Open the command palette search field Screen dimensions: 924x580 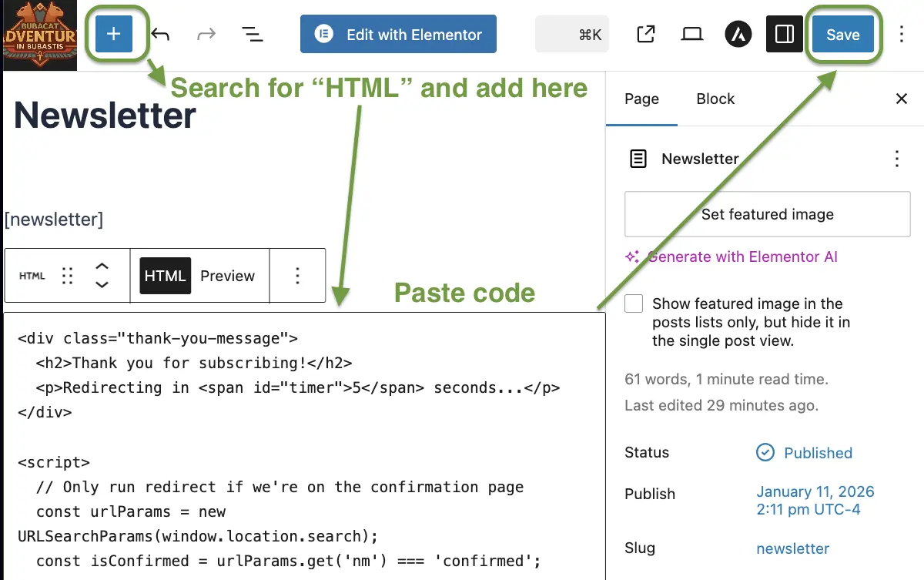572,34
